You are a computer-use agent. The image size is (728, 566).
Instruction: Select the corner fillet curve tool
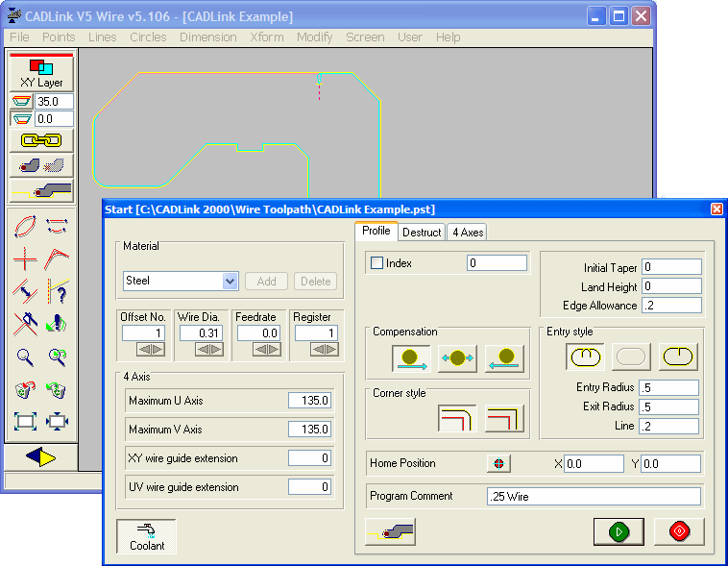pyautogui.click(x=57, y=258)
